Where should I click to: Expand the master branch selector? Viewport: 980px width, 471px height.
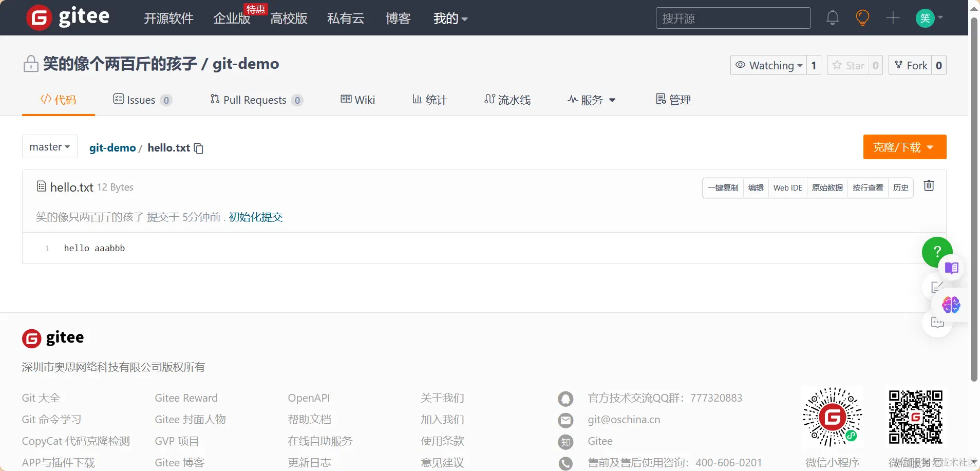(50, 147)
